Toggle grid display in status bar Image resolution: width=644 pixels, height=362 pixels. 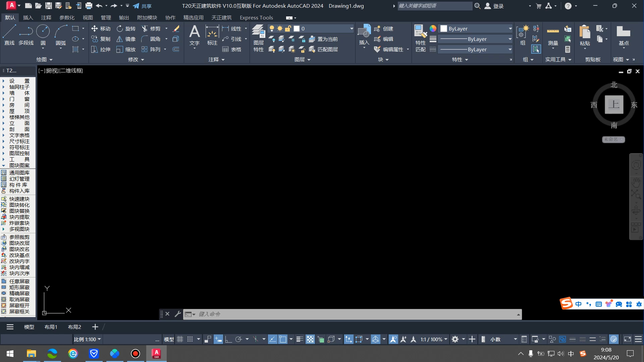(x=180, y=340)
